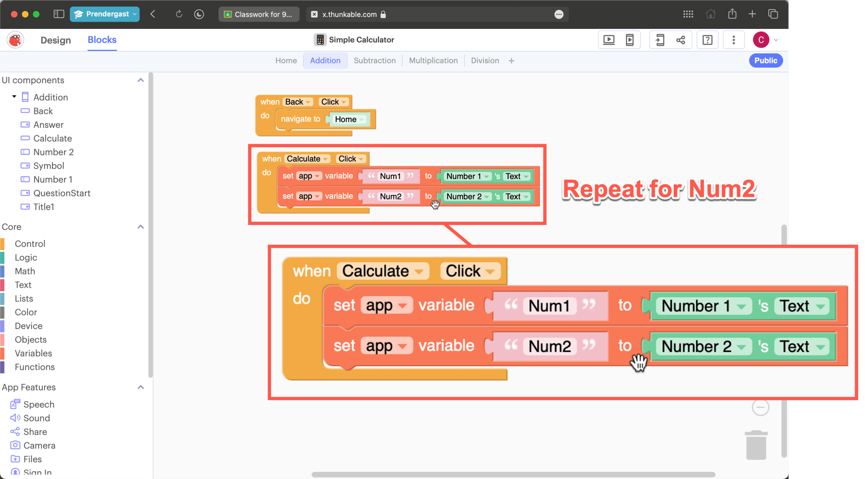This screenshot has height=479, width=868.
Task: Click the web preview play icon
Action: [x=609, y=40]
